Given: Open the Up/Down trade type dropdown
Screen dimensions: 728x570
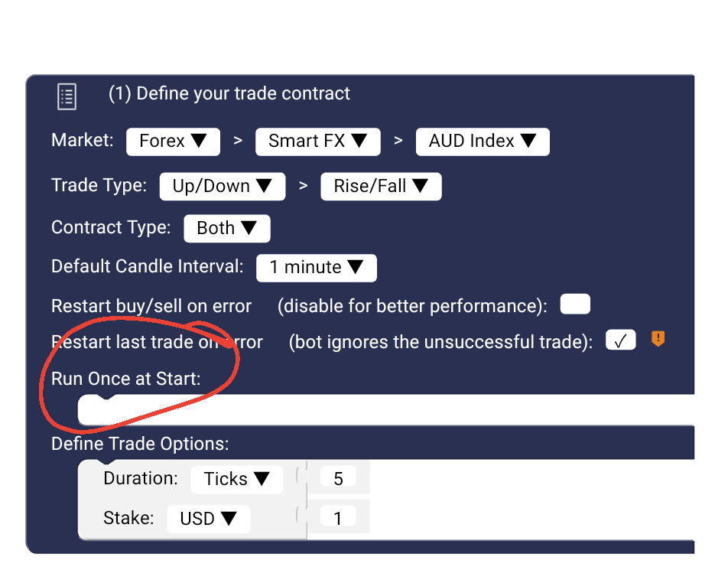Looking at the screenshot, I should pyautogui.click(x=222, y=186).
